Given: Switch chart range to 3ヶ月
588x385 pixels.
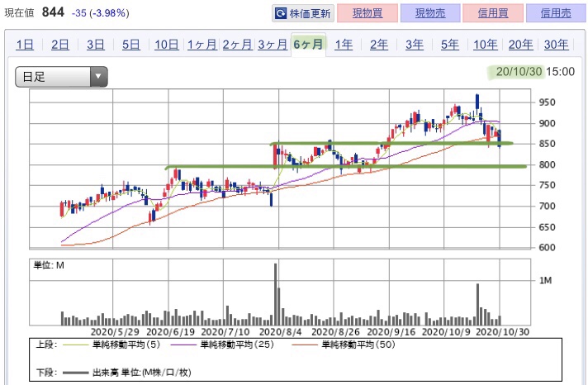Looking at the screenshot, I should (273, 45).
